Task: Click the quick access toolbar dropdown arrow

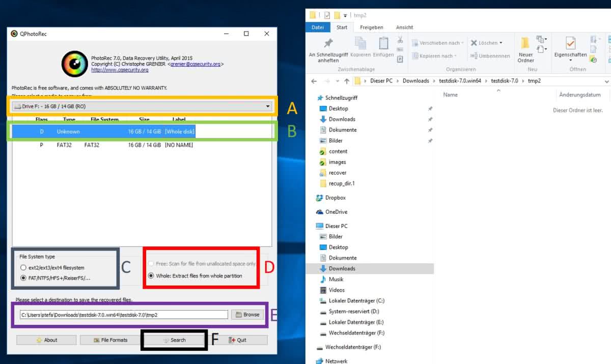Action: tap(346, 15)
